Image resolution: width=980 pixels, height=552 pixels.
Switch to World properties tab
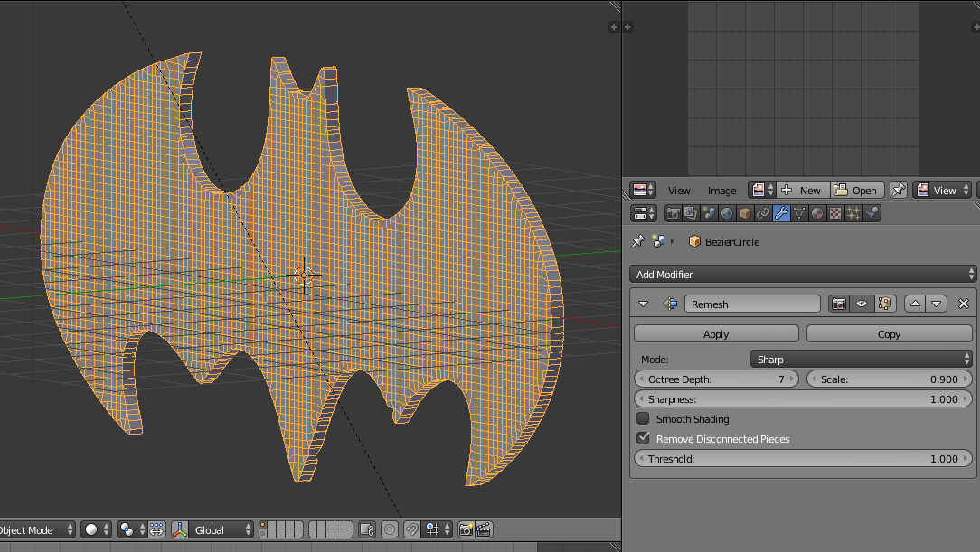pyautogui.click(x=727, y=214)
